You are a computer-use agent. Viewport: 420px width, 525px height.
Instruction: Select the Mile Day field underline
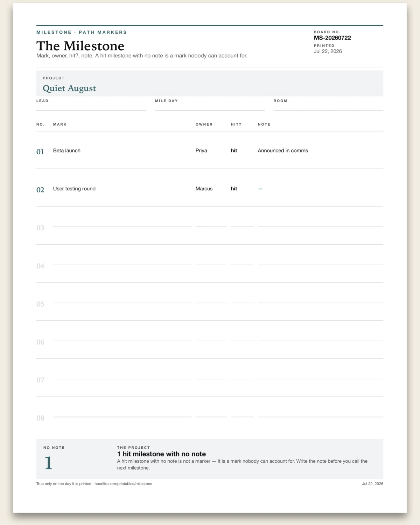pyautogui.click(x=210, y=110)
